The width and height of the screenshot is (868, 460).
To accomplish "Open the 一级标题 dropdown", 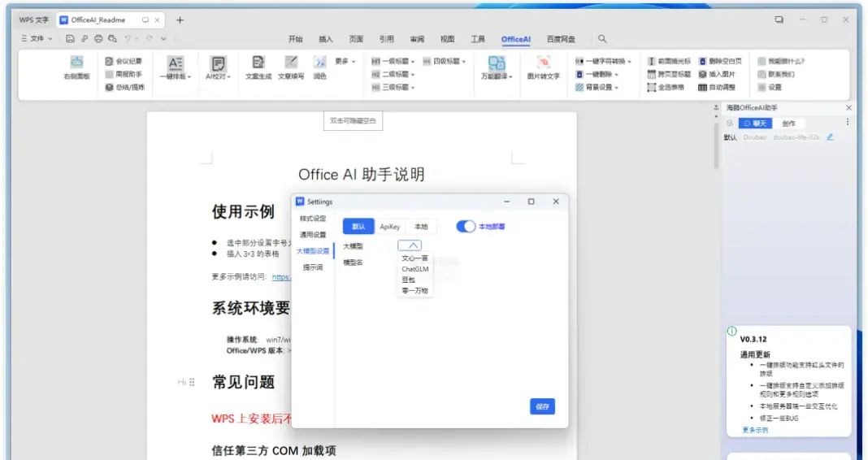I will [393, 62].
